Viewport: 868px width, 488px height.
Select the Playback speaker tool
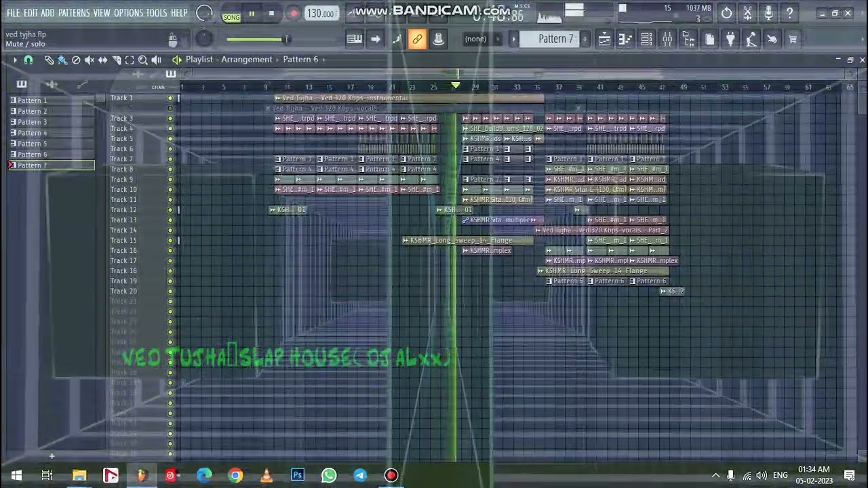(156, 60)
